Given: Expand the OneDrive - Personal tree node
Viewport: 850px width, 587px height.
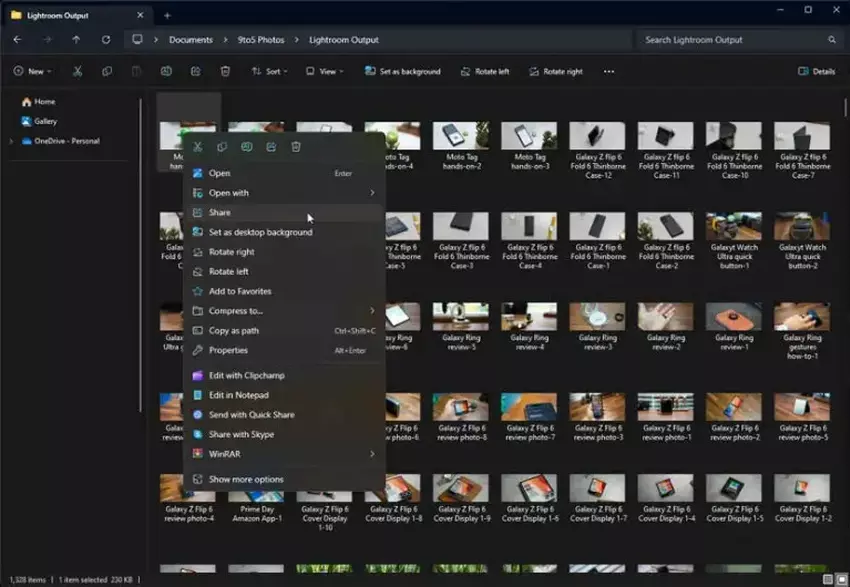Looking at the screenshot, I should (x=11, y=141).
